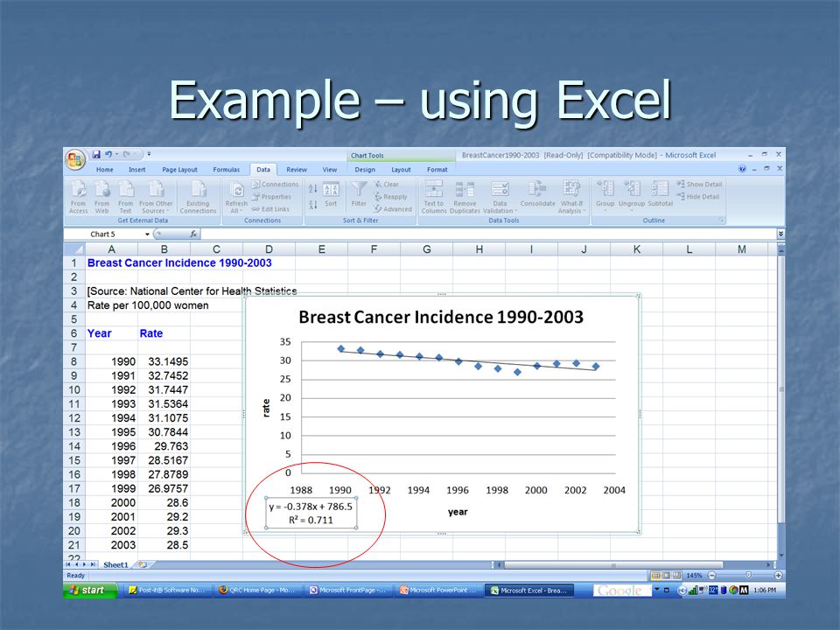This screenshot has height=630, width=840.
Task: Click the 145% zoom level button
Action: 694,576
